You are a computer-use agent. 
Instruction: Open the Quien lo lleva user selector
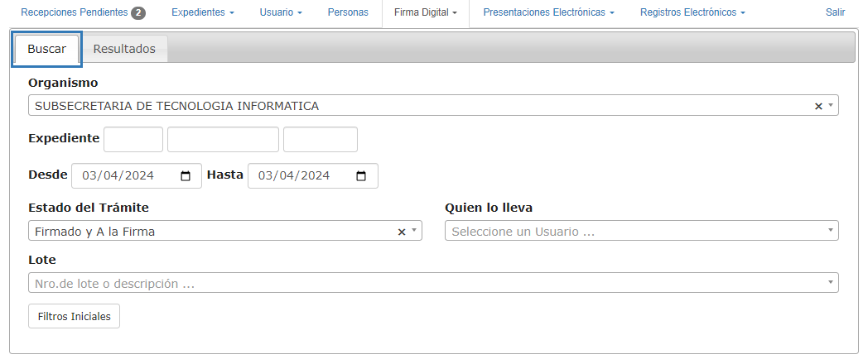point(641,232)
